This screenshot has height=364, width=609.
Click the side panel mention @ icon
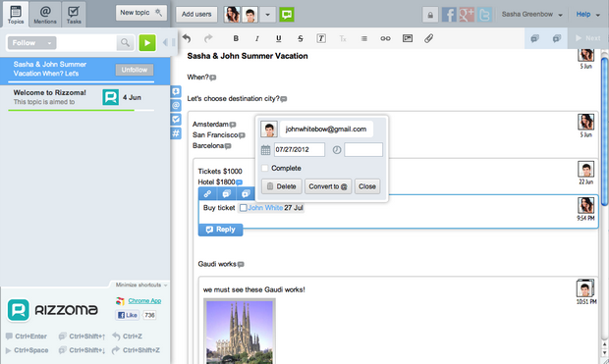(176, 105)
